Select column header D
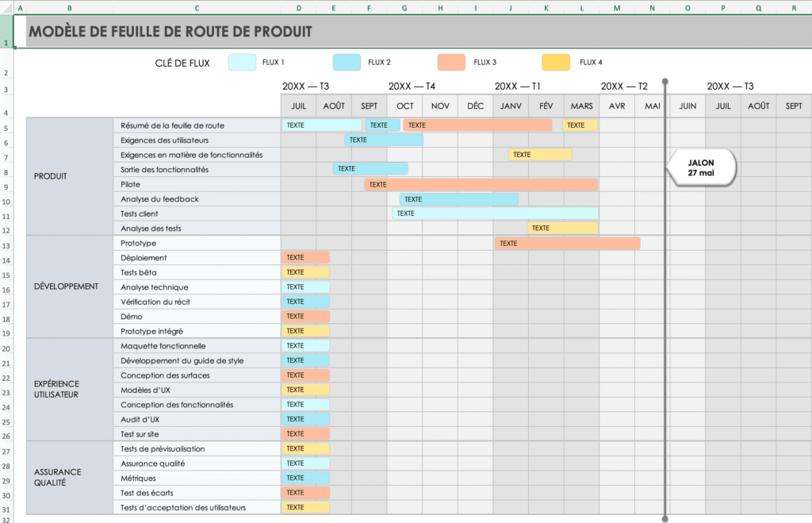 (298, 8)
